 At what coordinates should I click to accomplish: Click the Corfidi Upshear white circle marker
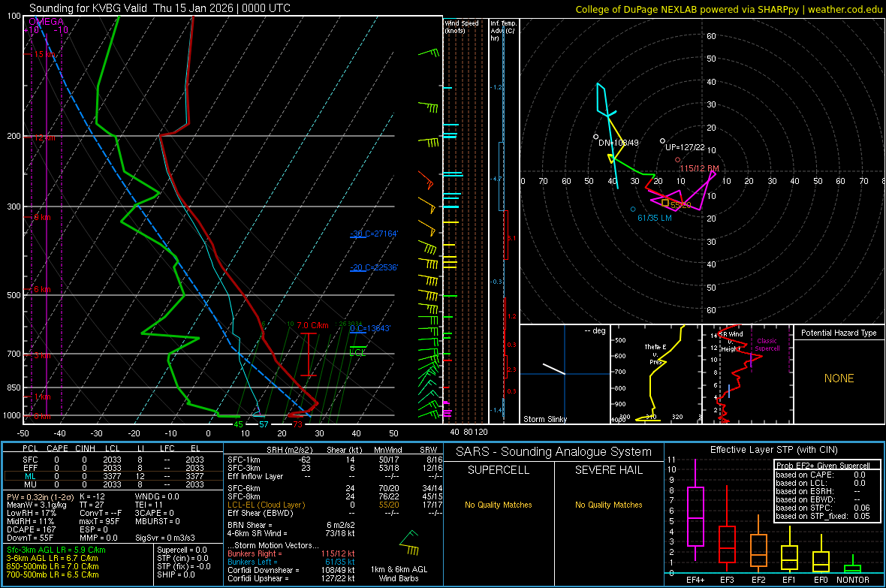point(663,140)
